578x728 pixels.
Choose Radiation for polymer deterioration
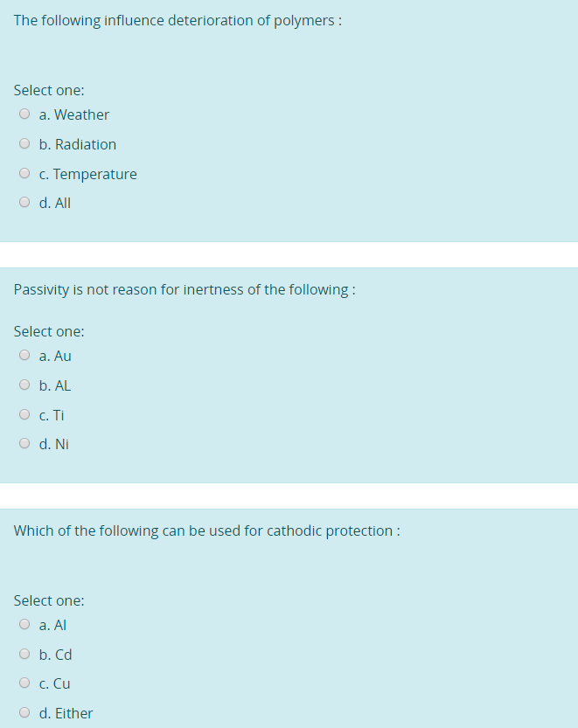pyautogui.click(x=24, y=143)
